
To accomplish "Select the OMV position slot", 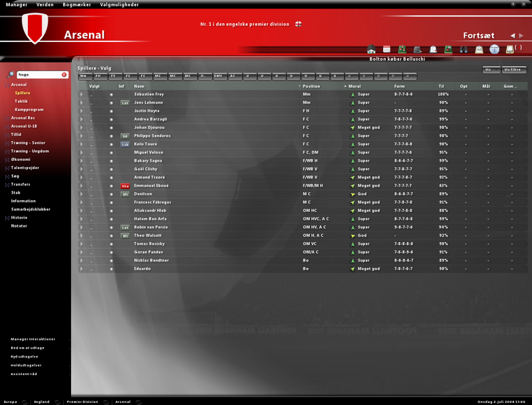I will click(x=219, y=76).
